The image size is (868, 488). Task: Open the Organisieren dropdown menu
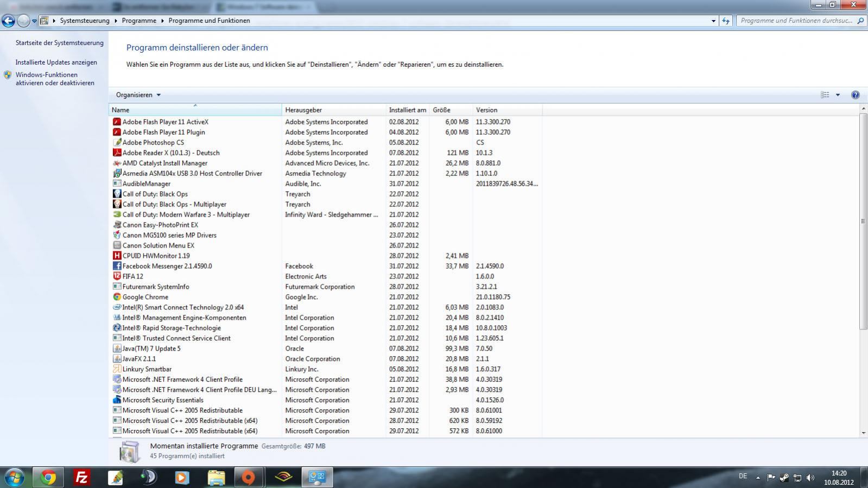pos(138,95)
